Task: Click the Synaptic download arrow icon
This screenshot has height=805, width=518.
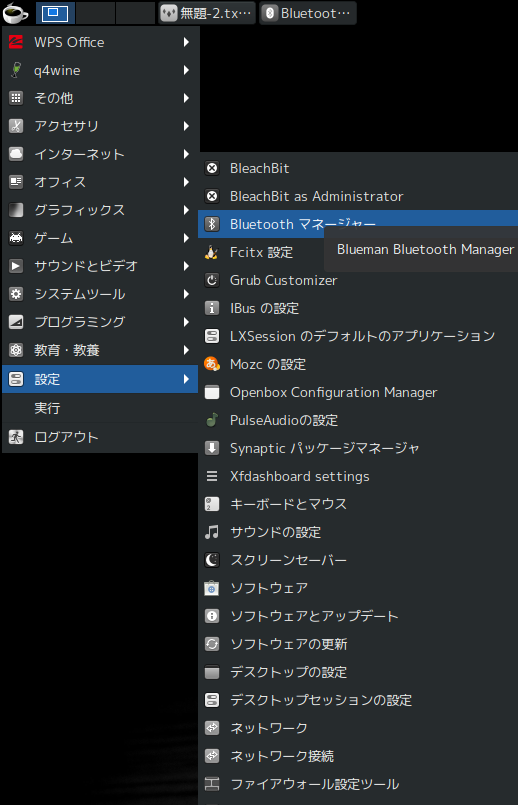Action: tap(212, 448)
